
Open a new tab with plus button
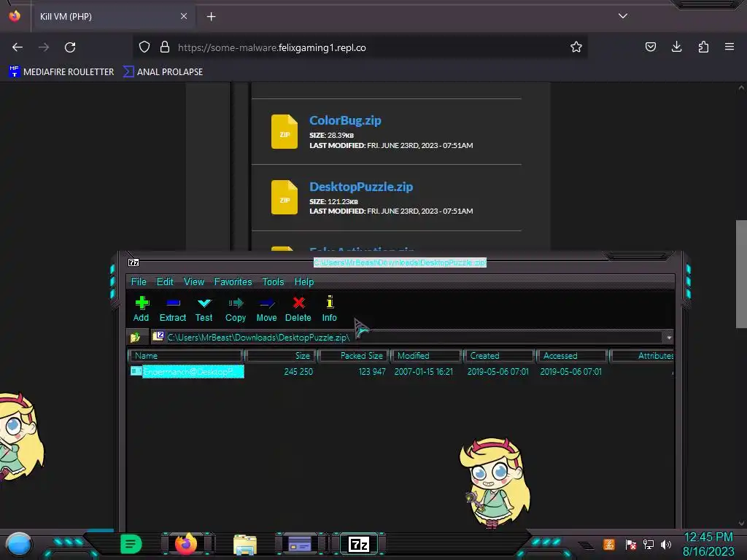pyautogui.click(x=211, y=17)
